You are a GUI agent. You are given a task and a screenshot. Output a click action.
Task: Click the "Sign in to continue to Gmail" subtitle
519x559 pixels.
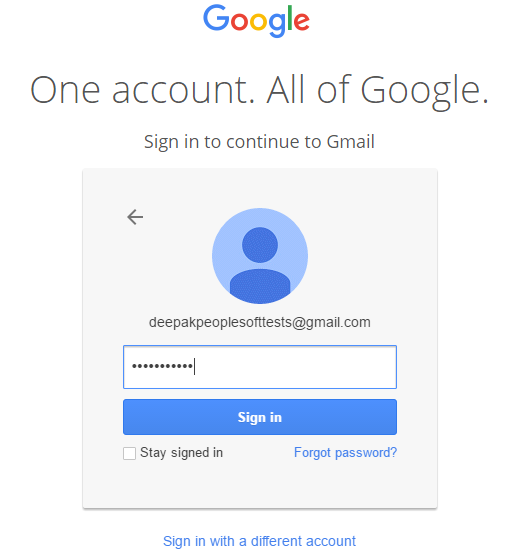pos(260,142)
